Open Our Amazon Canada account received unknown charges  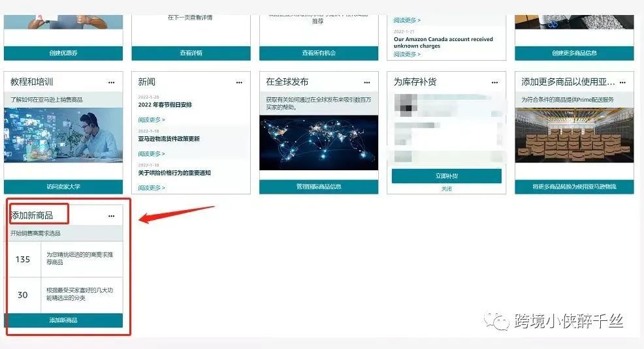443,42
